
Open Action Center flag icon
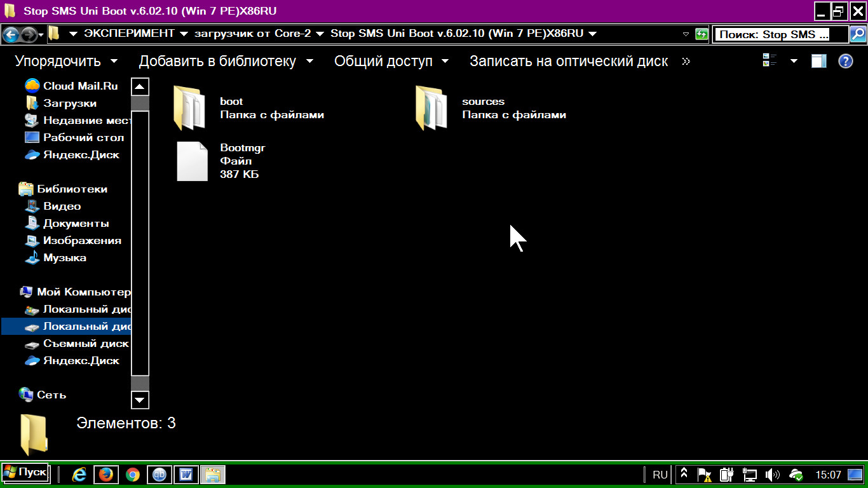[705, 475]
